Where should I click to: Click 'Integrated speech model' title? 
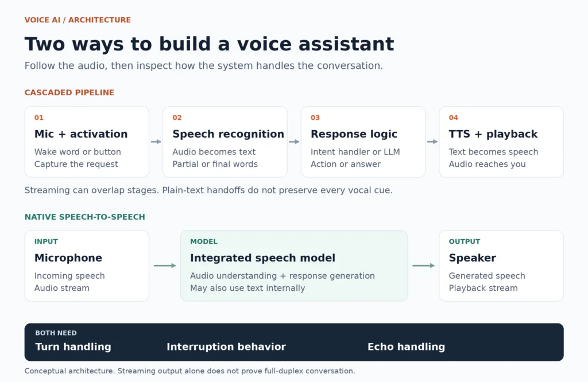pyautogui.click(x=262, y=258)
